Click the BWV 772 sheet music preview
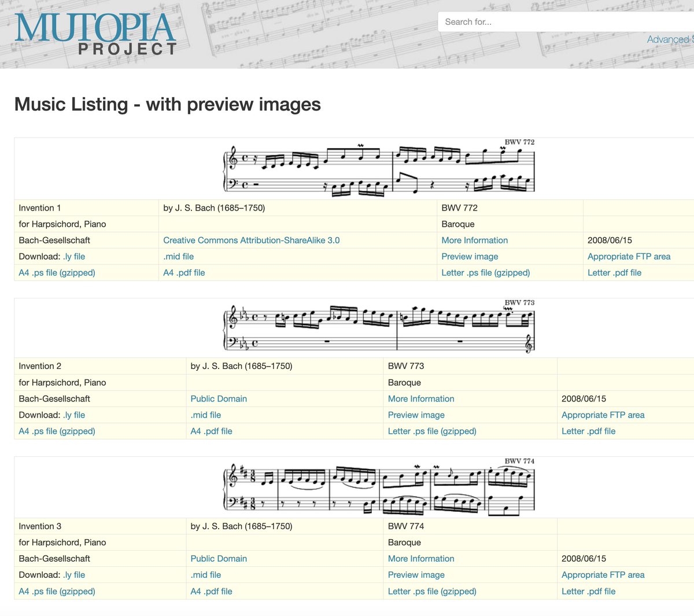Viewport: 694px width, 616px height. point(379,168)
